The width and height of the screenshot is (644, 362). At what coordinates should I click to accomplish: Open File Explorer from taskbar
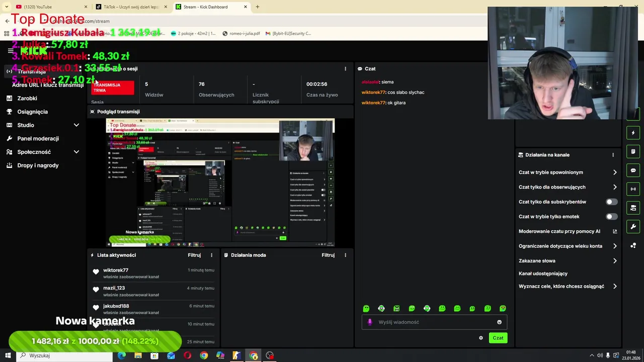point(138,355)
